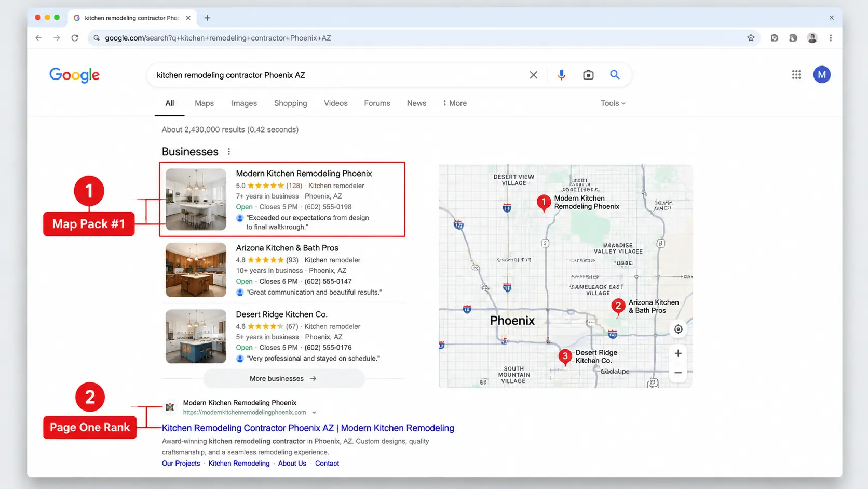Image resolution: width=868 pixels, height=489 pixels.
Task: Click the 'Great communication and beautiful results' review
Action: pyautogui.click(x=314, y=292)
